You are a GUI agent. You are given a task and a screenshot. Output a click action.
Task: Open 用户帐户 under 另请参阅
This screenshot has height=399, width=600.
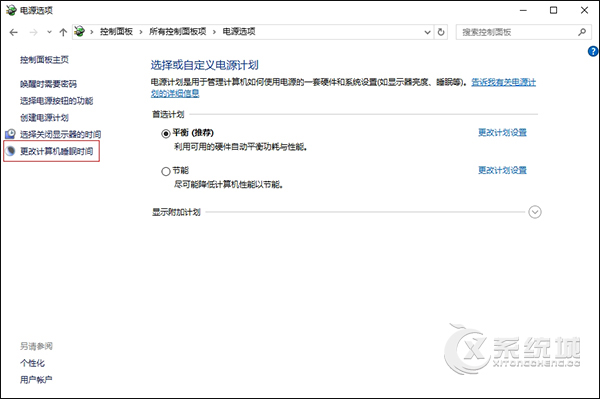tap(36, 380)
